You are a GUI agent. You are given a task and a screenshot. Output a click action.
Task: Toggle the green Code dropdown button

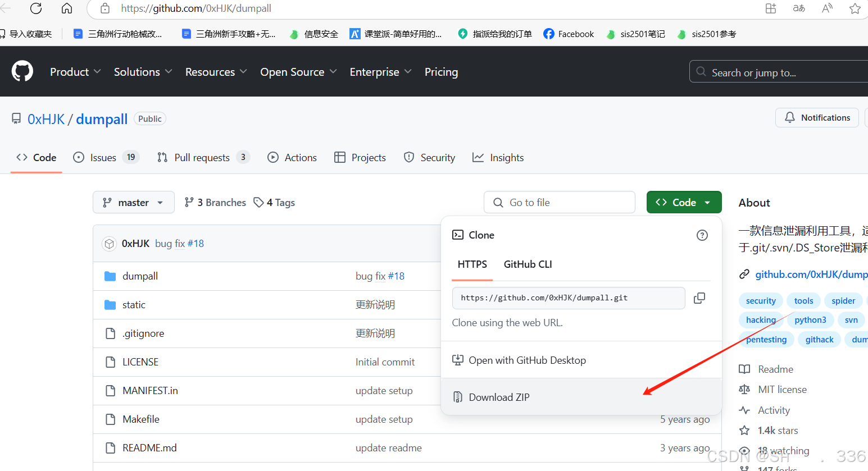684,203
